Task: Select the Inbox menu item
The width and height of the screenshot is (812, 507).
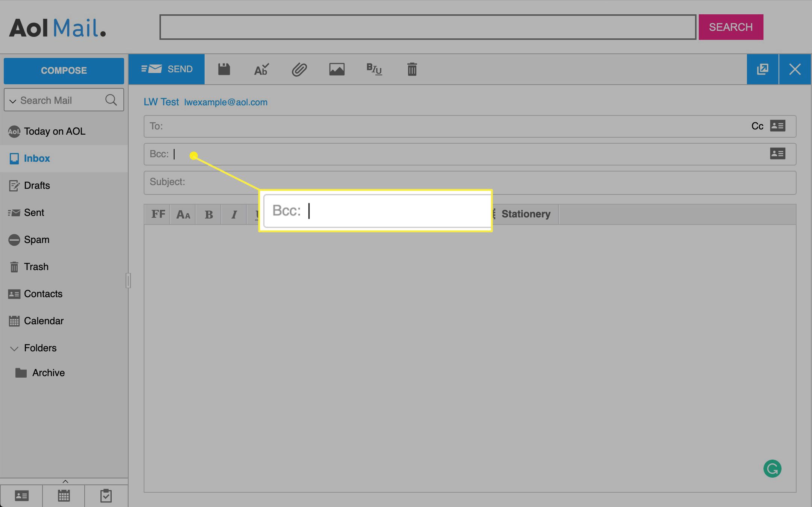Action: tap(36, 158)
